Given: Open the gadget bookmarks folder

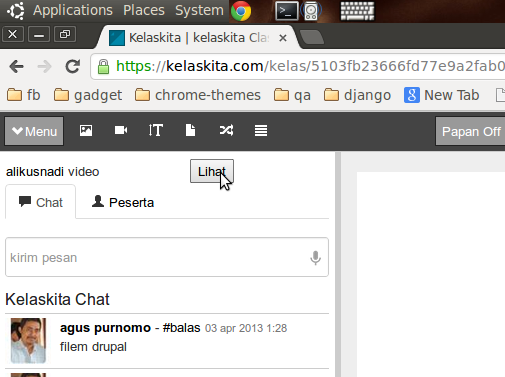Looking at the screenshot, I should tap(88, 95).
